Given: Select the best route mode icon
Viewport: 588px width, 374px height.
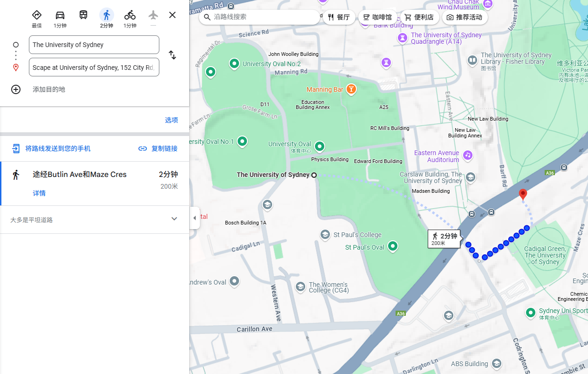Looking at the screenshot, I should click(x=37, y=15).
